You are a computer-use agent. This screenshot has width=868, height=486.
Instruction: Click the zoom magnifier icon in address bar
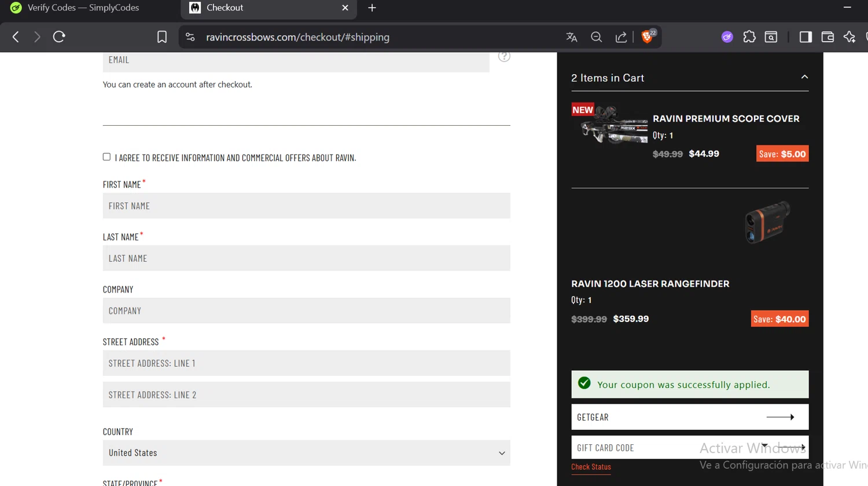pyautogui.click(x=596, y=37)
